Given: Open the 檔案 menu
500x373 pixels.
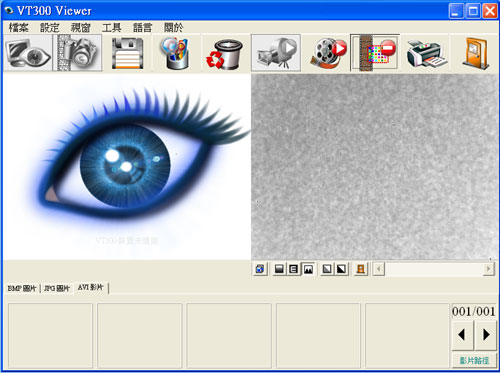Looking at the screenshot, I should [x=18, y=27].
